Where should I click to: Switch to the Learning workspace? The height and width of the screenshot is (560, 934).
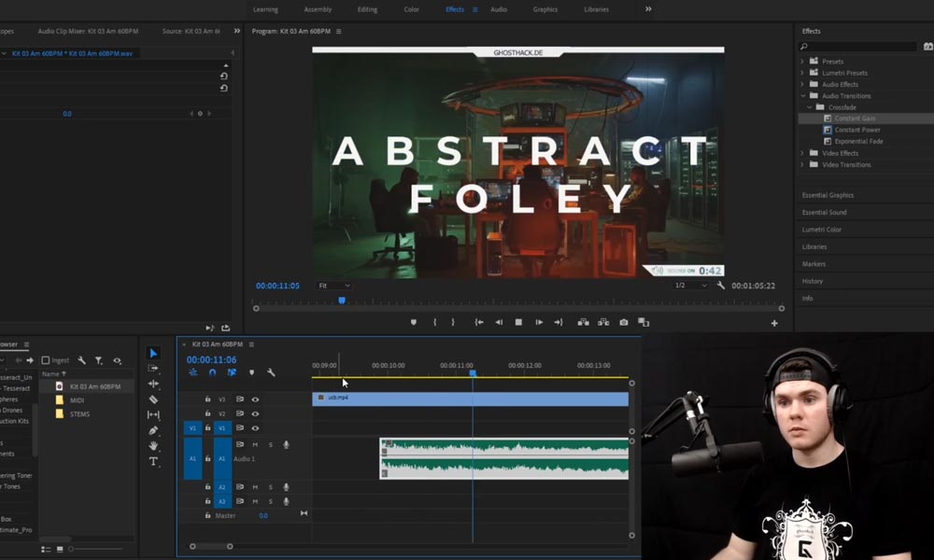265,9
